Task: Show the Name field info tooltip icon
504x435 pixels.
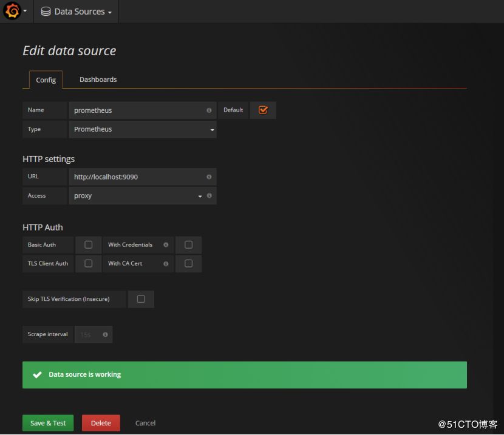Action: coord(209,110)
